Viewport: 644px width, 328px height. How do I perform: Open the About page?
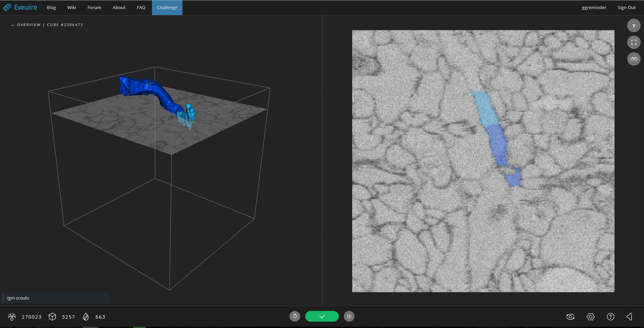click(119, 7)
